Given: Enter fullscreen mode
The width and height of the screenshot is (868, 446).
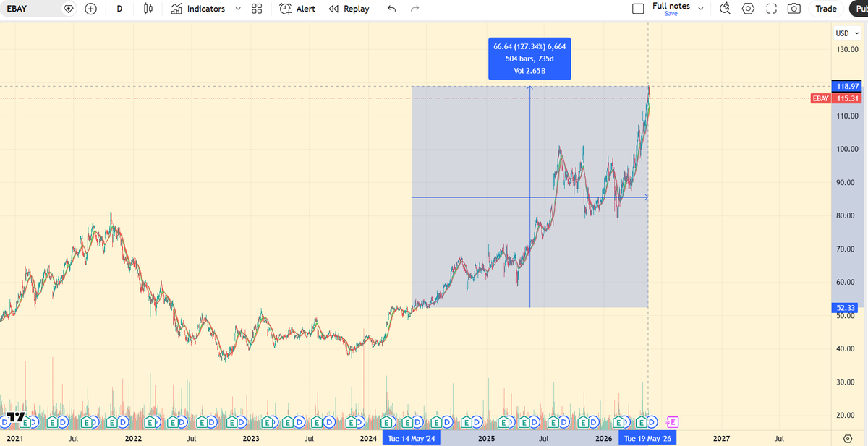Looking at the screenshot, I should pos(771,9).
